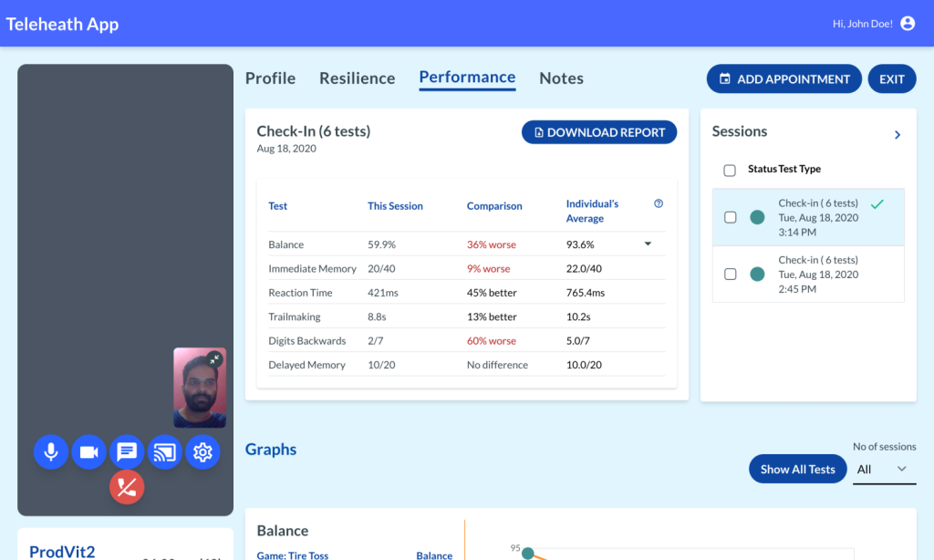The width and height of the screenshot is (934, 560).
Task: End the call with red button
Action: (127, 487)
